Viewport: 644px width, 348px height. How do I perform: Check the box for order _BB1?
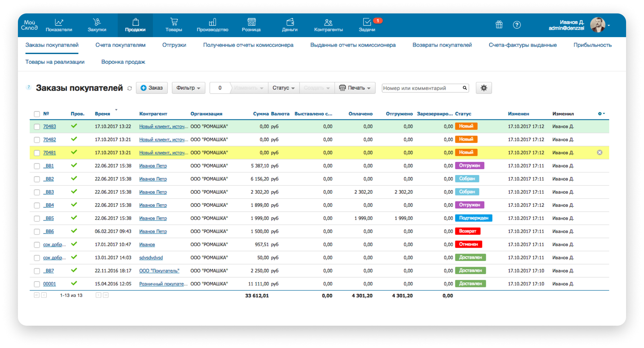click(37, 166)
